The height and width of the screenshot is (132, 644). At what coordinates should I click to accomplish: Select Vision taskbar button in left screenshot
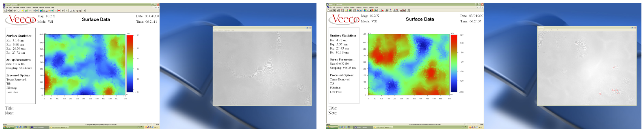(39, 128)
